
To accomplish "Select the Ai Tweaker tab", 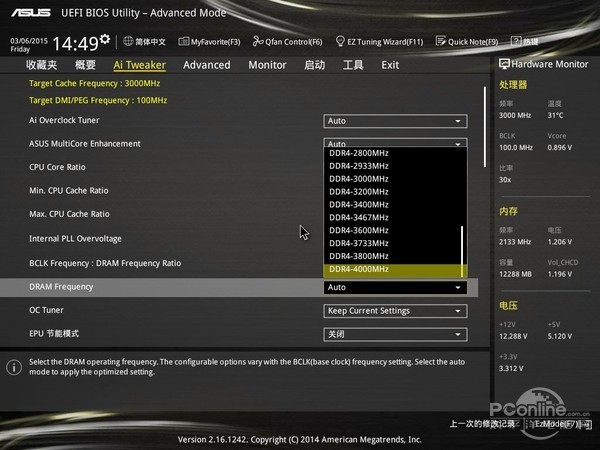I will pyautogui.click(x=139, y=65).
